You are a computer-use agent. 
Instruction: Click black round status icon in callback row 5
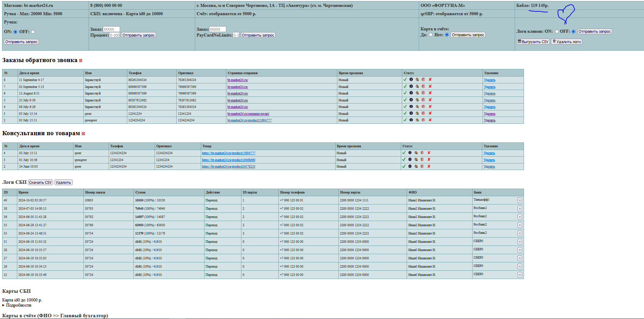coord(411,100)
